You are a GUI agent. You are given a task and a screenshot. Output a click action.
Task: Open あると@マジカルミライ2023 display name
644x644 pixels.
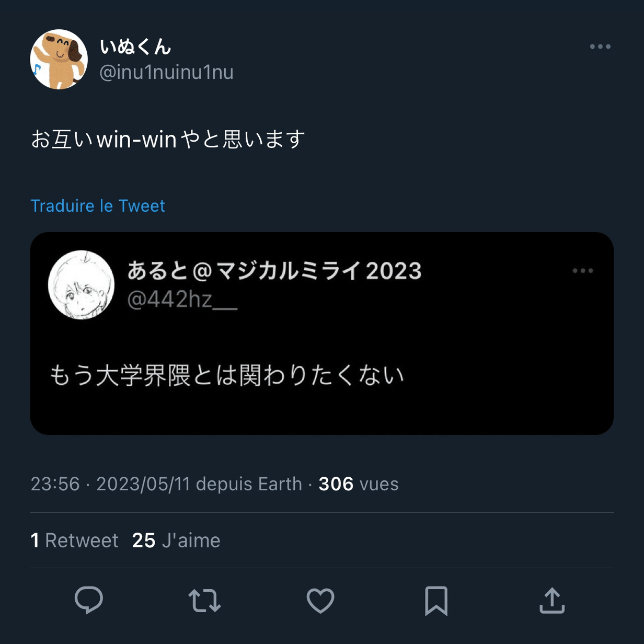(x=274, y=271)
